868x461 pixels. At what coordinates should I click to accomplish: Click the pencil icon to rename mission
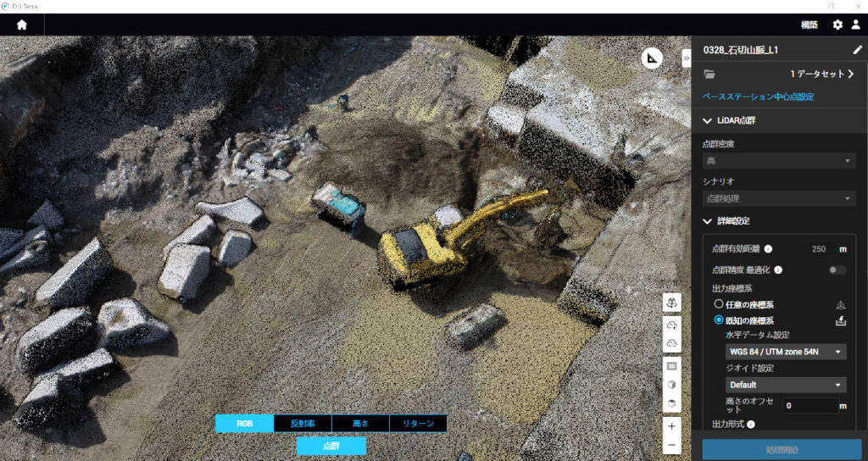click(857, 50)
